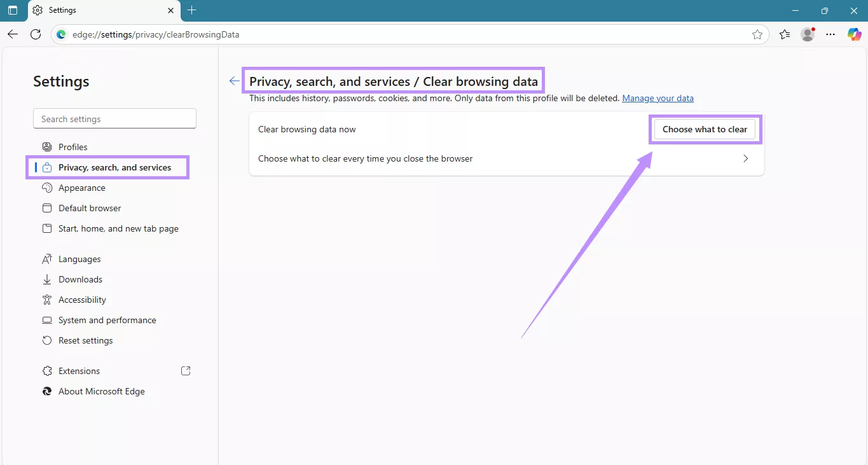
Task: Open the profile avatar icon
Action: click(x=808, y=34)
